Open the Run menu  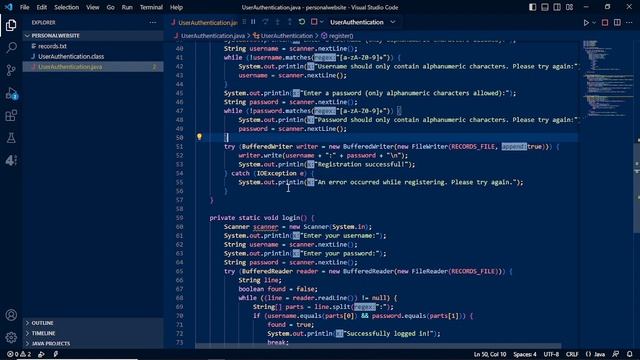pos(127,7)
